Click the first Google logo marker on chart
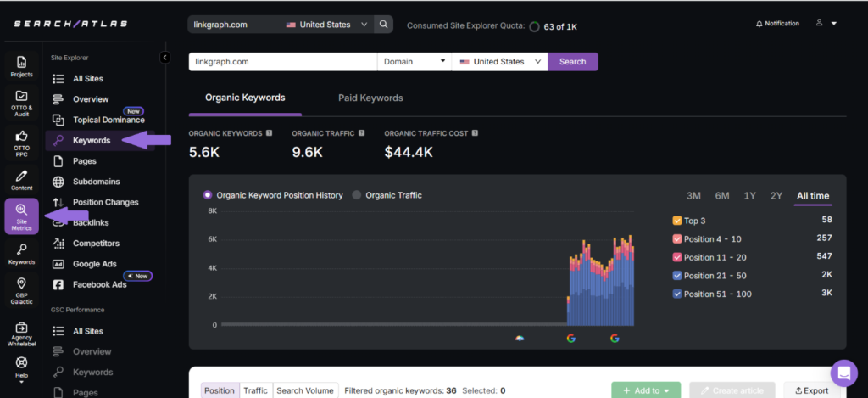 coord(570,338)
